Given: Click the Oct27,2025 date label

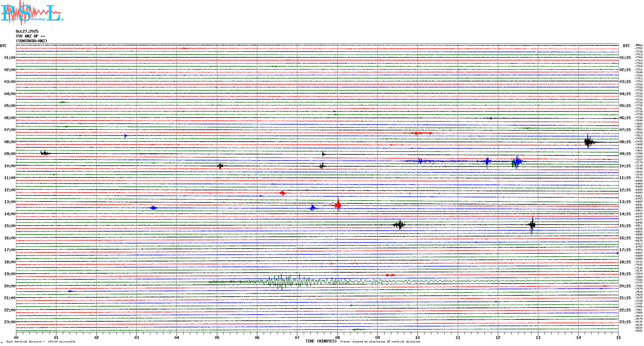Looking at the screenshot, I should coord(27,31).
